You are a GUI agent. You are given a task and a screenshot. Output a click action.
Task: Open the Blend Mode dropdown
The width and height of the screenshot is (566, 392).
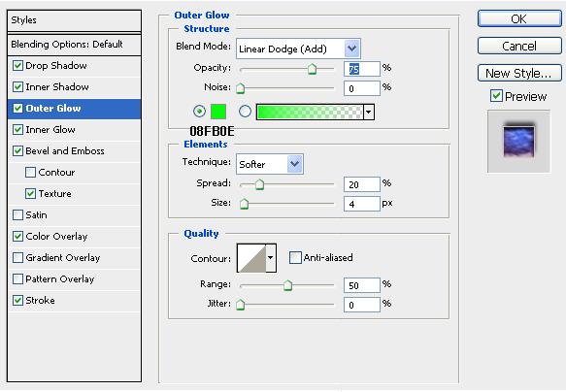click(298, 49)
